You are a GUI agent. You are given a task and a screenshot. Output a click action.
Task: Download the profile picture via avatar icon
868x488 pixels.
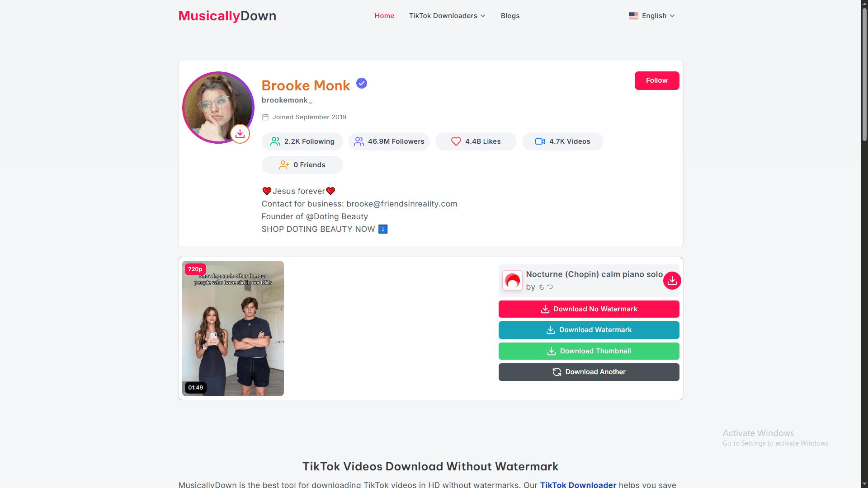coord(240,134)
